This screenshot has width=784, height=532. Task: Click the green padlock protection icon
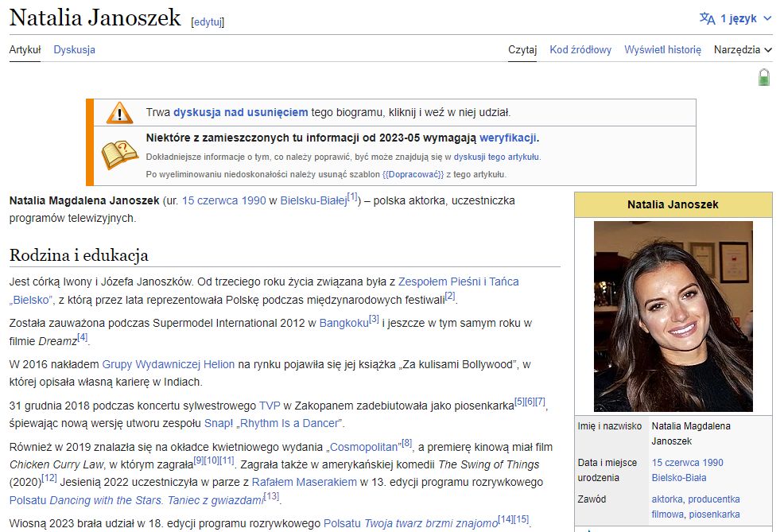pos(763,76)
